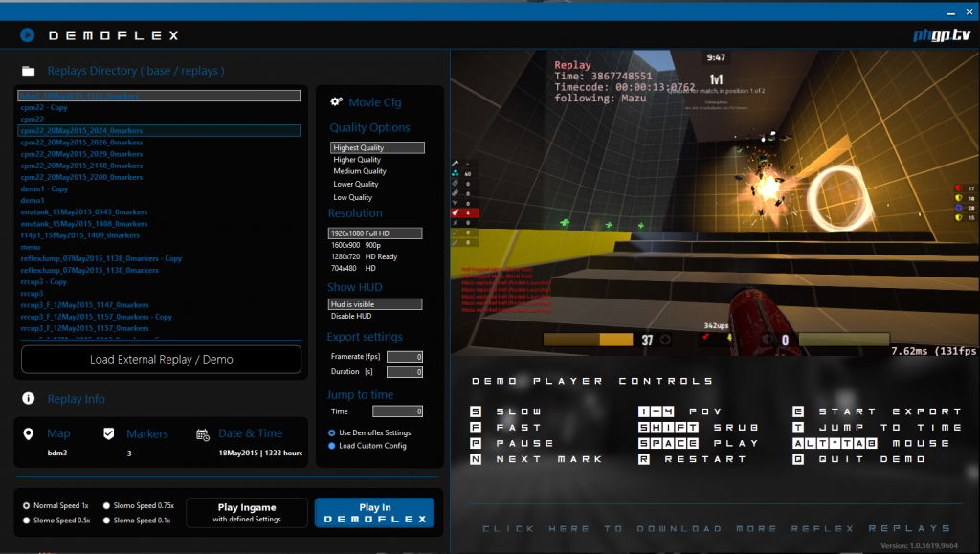Image resolution: width=980 pixels, height=554 pixels.
Task: Click the Demoflex play logo icon
Action: point(28,35)
